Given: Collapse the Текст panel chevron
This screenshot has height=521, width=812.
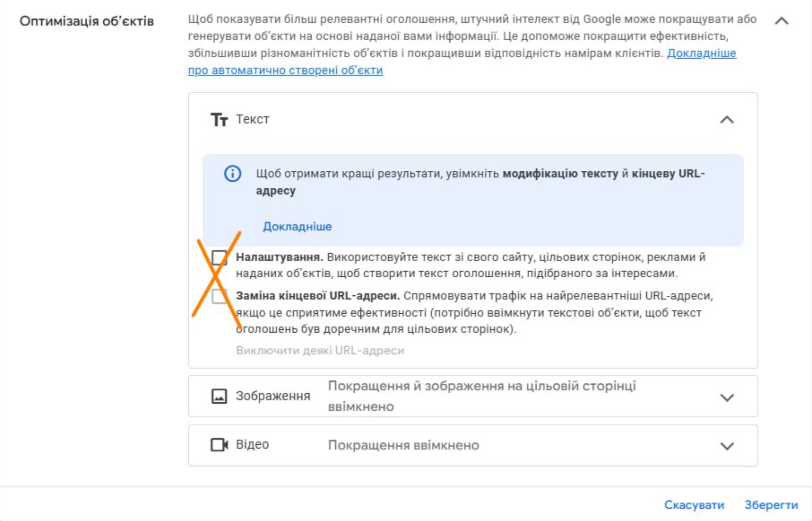Looking at the screenshot, I should coord(727,120).
